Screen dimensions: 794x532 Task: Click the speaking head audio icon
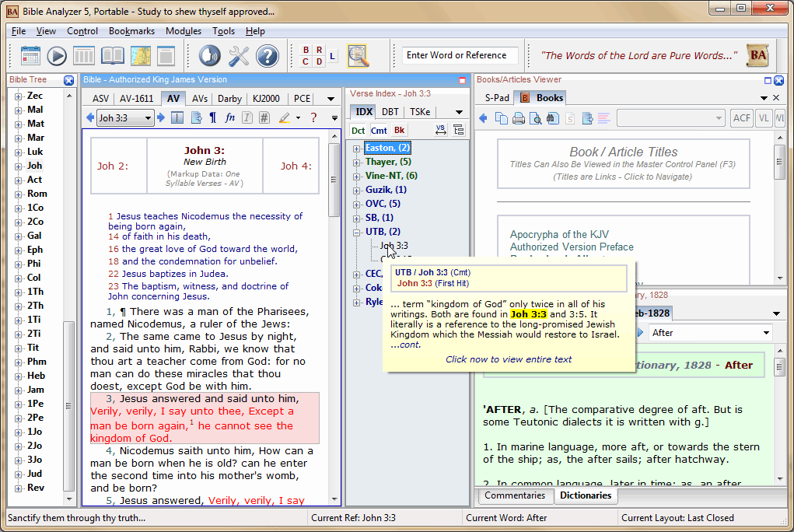point(209,56)
